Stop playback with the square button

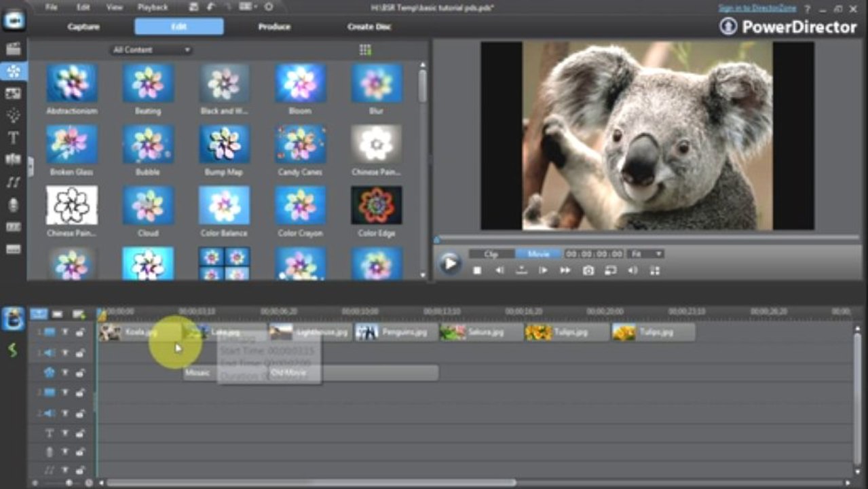click(477, 270)
